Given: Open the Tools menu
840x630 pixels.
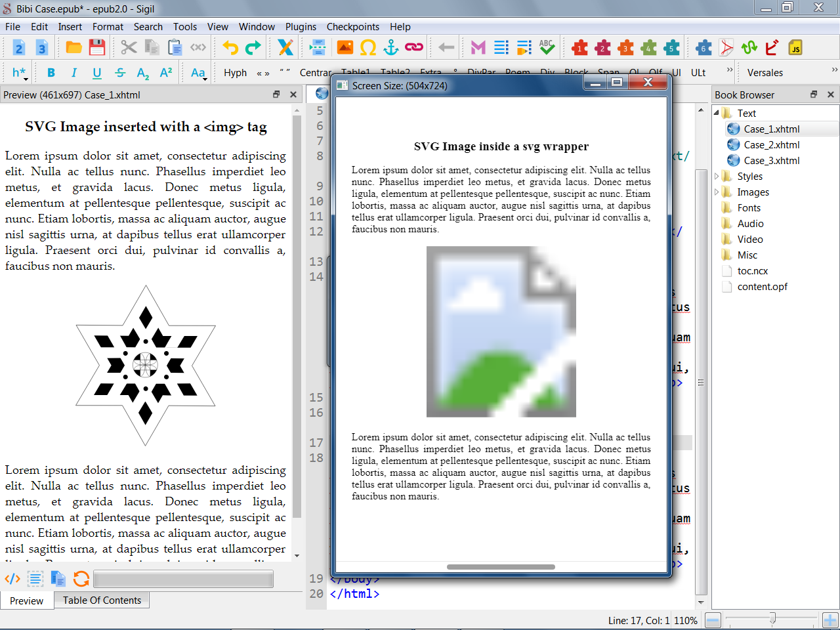Looking at the screenshot, I should [x=185, y=27].
